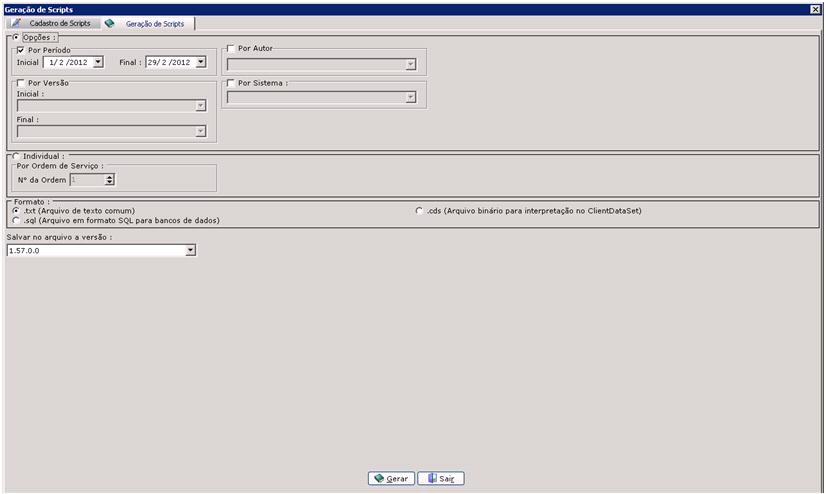This screenshot has width=826, height=494.
Task: Expand the version 1.57.0.0 dropdown
Action: pyautogui.click(x=190, y=251)
